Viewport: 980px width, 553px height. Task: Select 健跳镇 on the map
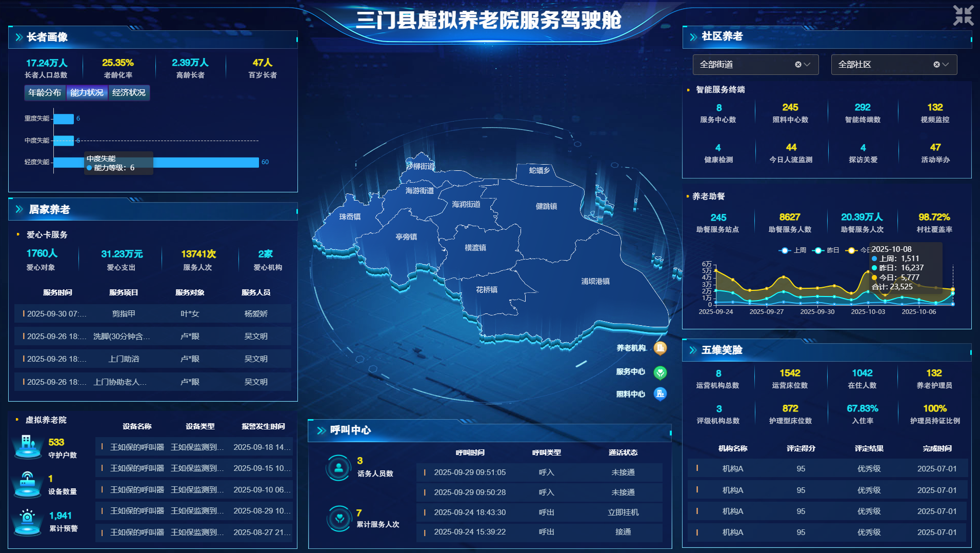[546, 206]
